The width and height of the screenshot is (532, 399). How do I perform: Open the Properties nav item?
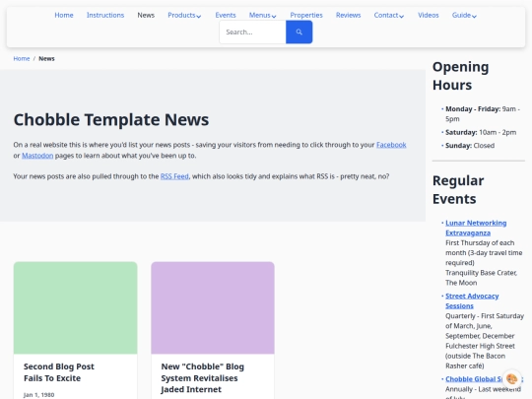pos(306,15)
